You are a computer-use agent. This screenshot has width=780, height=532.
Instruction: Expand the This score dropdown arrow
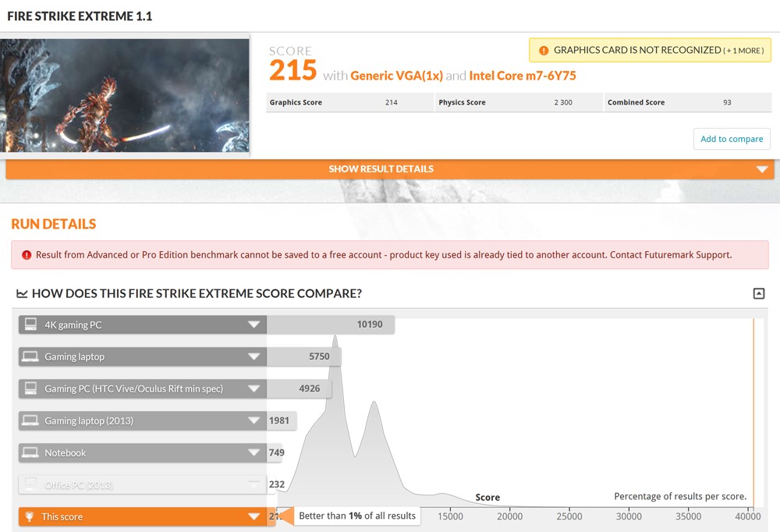tap(253, 516)
